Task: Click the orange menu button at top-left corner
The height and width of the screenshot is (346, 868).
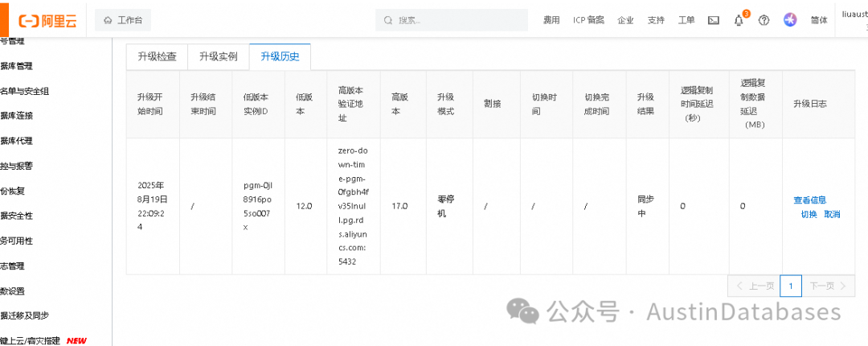Action: click(x=5, y=18)
